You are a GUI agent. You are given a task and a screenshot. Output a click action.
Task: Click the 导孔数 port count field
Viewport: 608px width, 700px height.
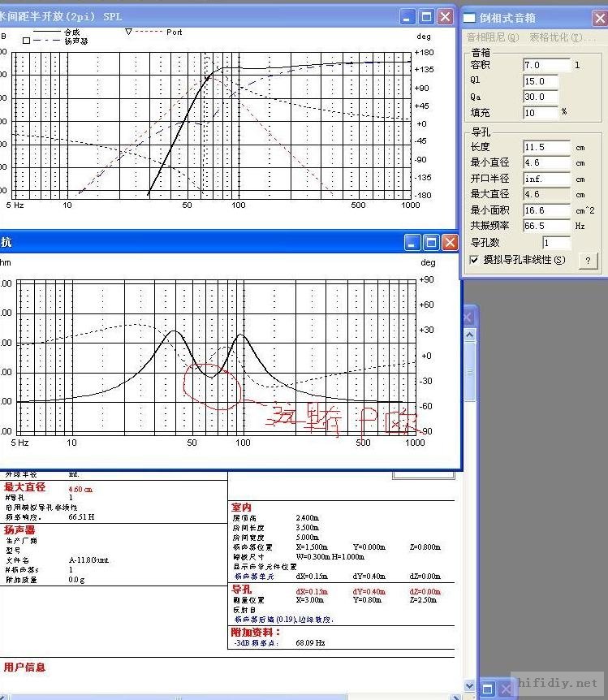(x=557, y=243)
